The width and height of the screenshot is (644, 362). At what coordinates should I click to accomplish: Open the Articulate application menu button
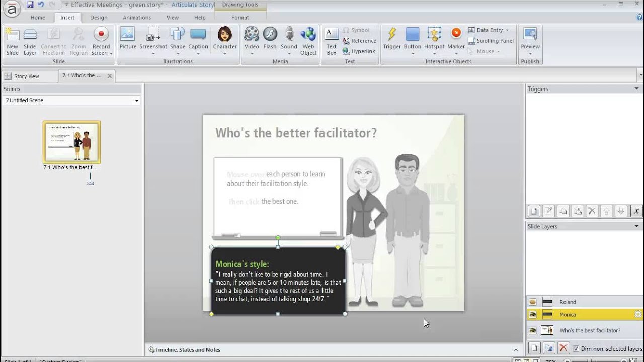[11, 9]
